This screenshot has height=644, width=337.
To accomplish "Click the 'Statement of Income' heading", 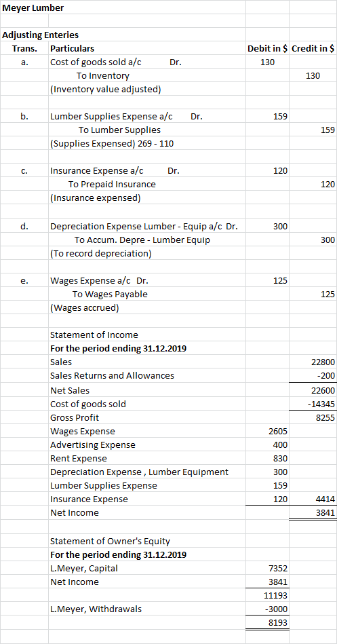I will [94, 335].
